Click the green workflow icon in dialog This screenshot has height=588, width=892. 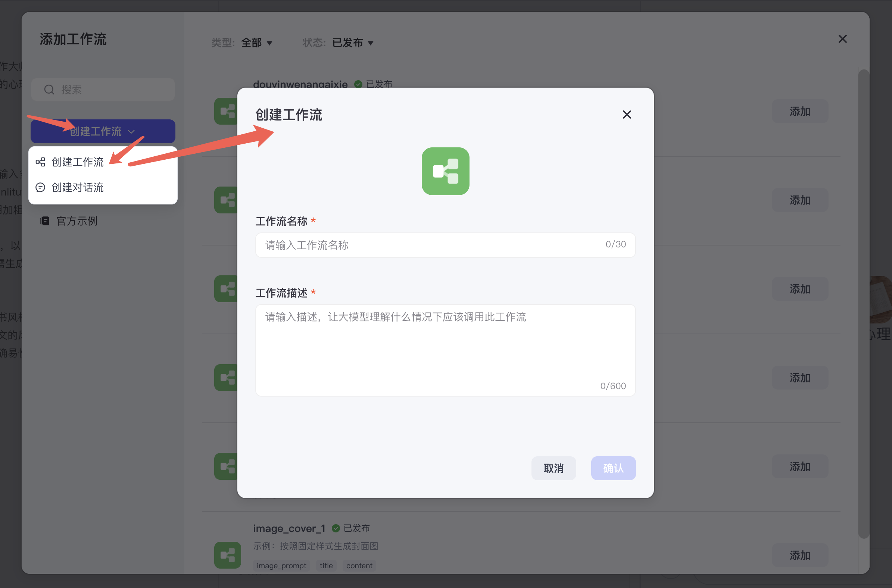click(x=445, y=171)
